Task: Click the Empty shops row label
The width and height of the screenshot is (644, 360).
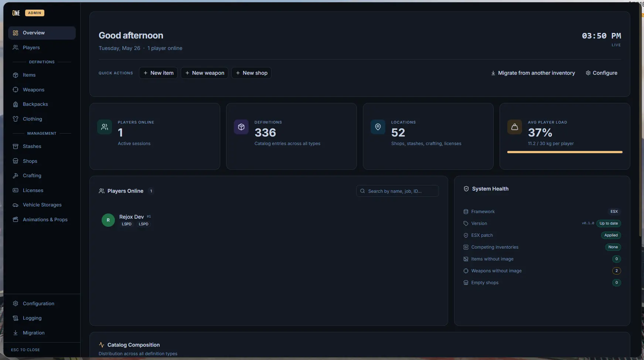Action: click(485, 283)
